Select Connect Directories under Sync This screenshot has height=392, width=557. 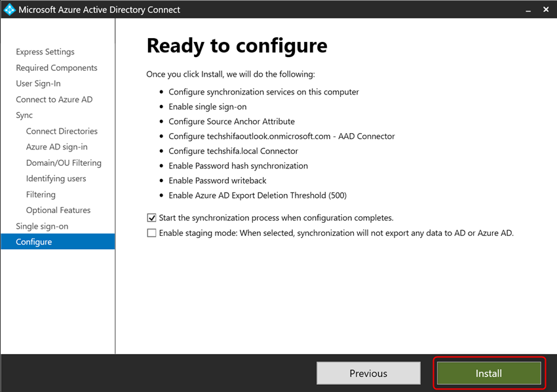pos(61,131)
